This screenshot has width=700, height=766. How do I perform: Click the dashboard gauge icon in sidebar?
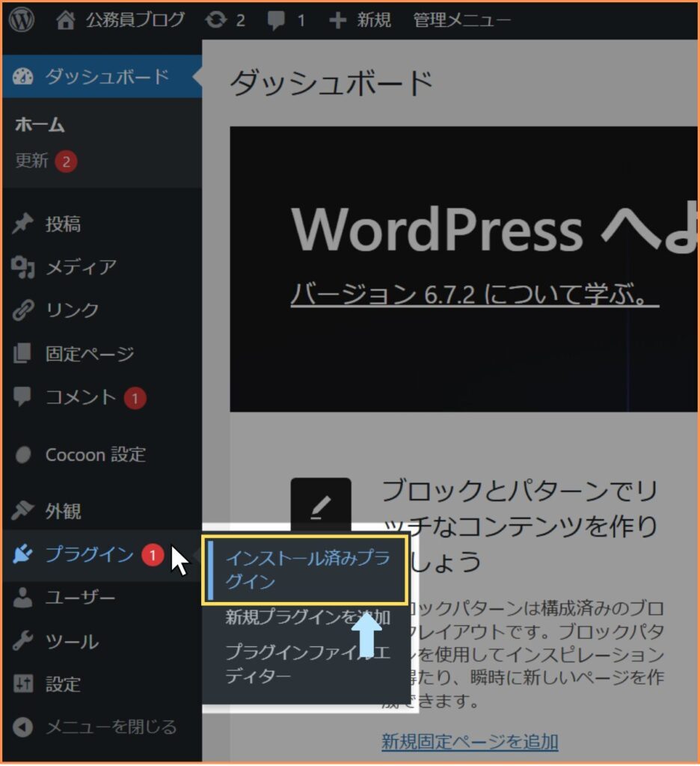click(22, 77)
